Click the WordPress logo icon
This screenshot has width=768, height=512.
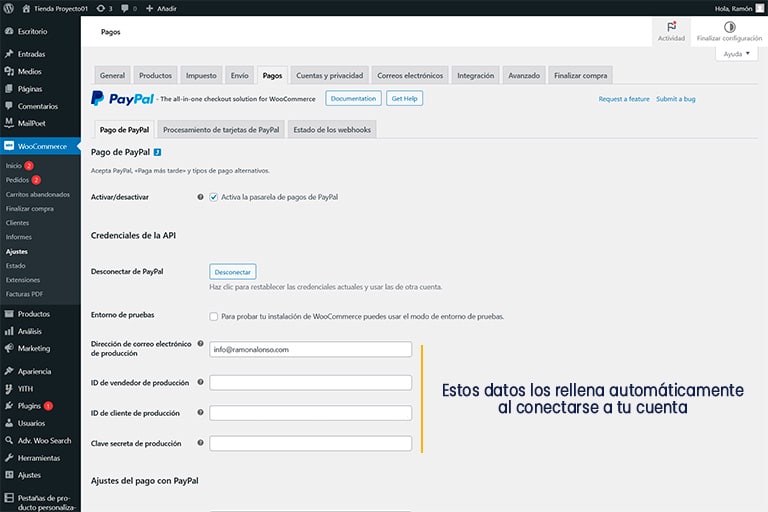pos(8,8)
